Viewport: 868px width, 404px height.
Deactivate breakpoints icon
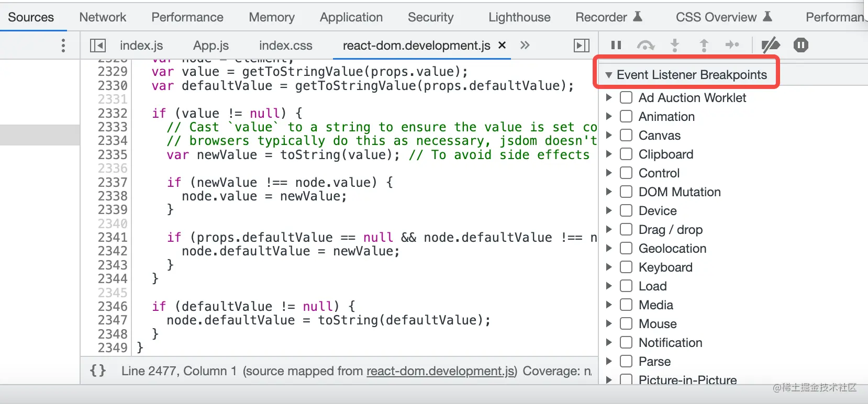[x=770, y=46]
